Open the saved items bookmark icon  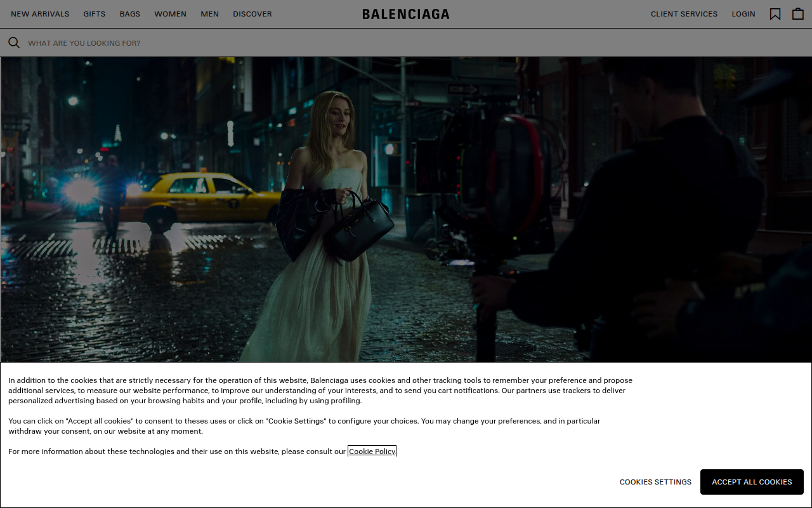pos(775,14)
